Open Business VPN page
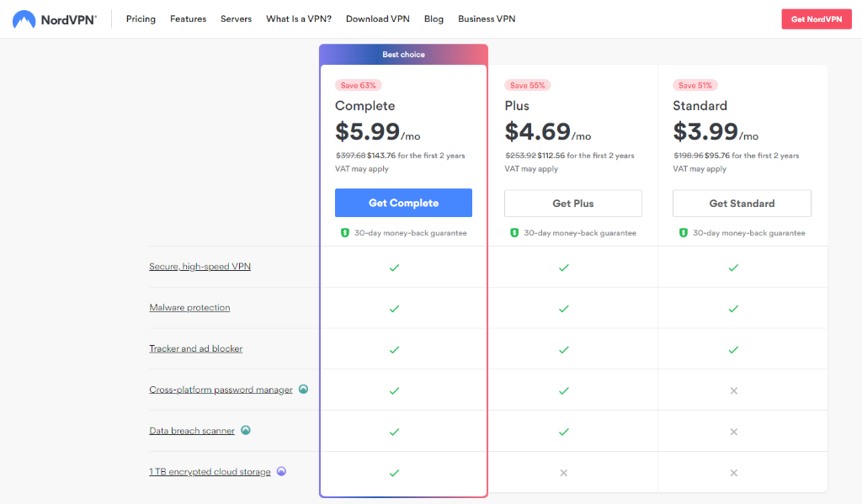862x504 pixels. click(x=487, y=19)
